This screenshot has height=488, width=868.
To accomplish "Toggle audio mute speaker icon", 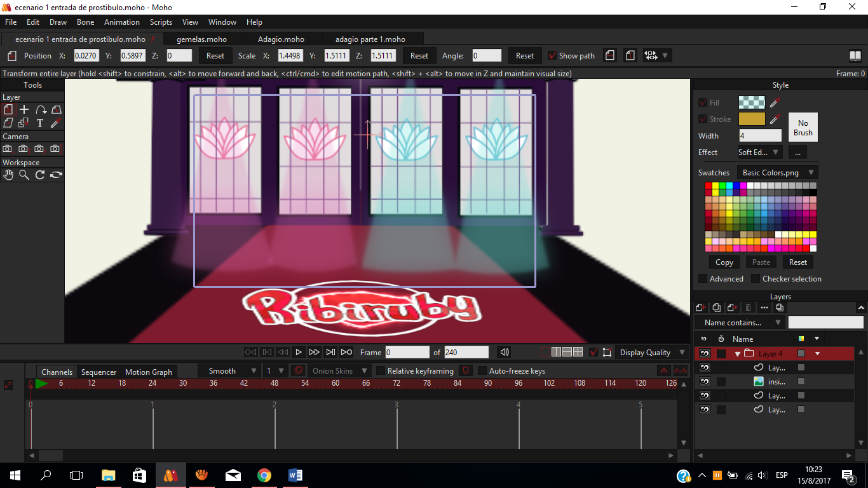I will [505, 352].
